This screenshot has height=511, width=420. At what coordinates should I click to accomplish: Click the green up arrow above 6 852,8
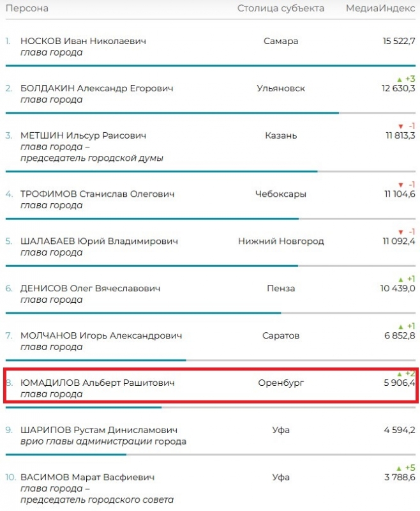pos(400,326)
